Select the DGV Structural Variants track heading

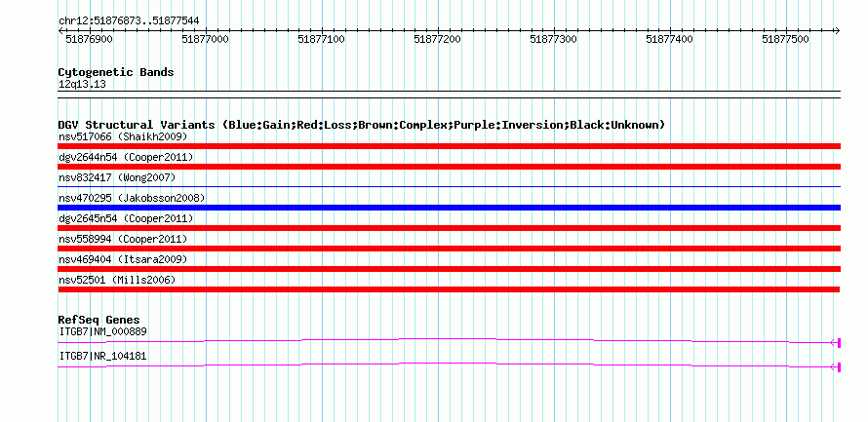(x=362, y=125)
